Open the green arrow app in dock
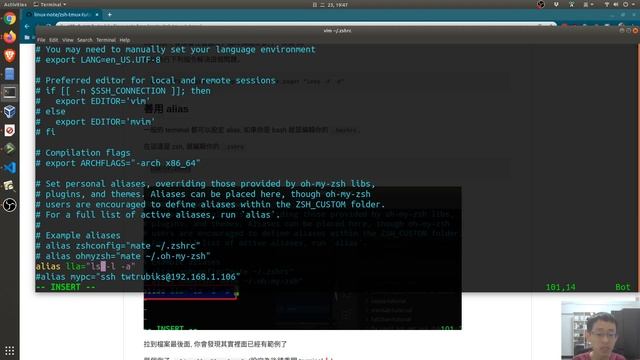 point(10,149)
